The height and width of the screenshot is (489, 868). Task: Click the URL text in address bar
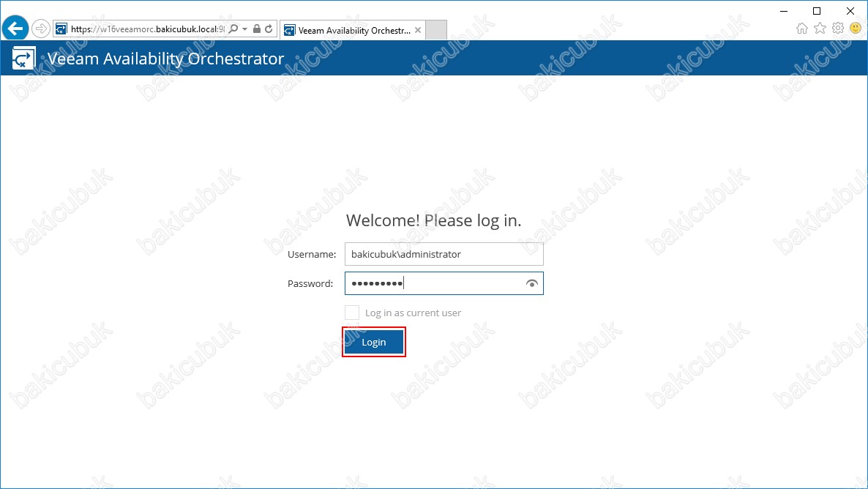coord(148,29)
